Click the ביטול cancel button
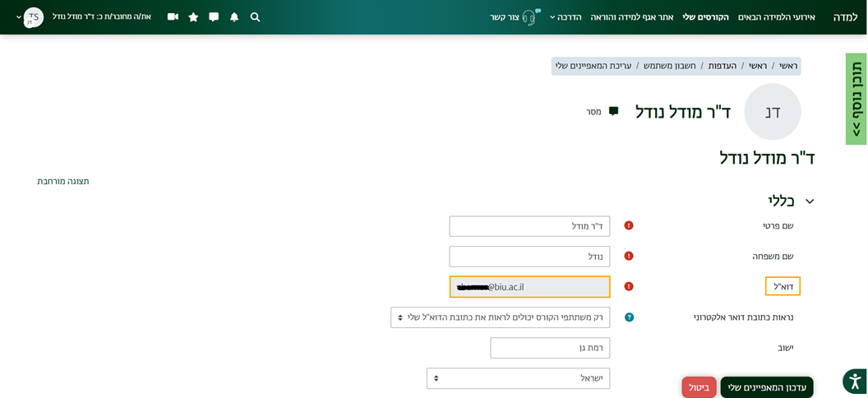The height and width of the screenshot is (398, 868). pos(699,387)
